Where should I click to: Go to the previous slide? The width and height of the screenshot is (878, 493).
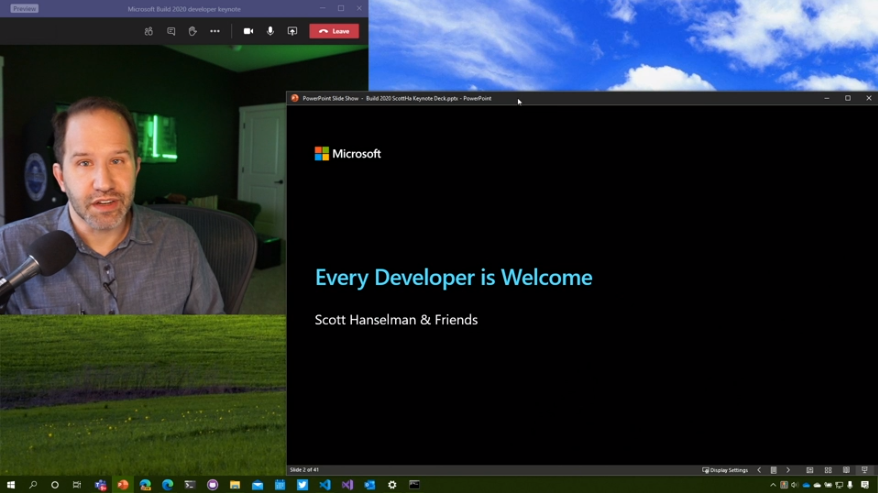[x=759, y=470]
